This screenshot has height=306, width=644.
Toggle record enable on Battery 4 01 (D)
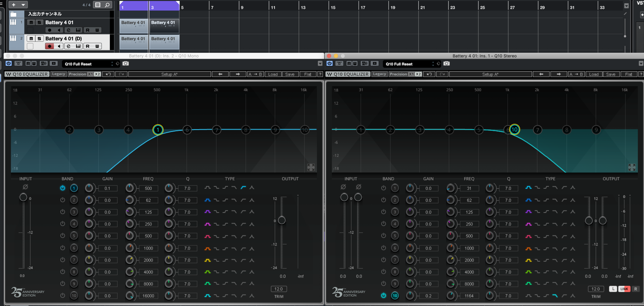coord(50,46)
